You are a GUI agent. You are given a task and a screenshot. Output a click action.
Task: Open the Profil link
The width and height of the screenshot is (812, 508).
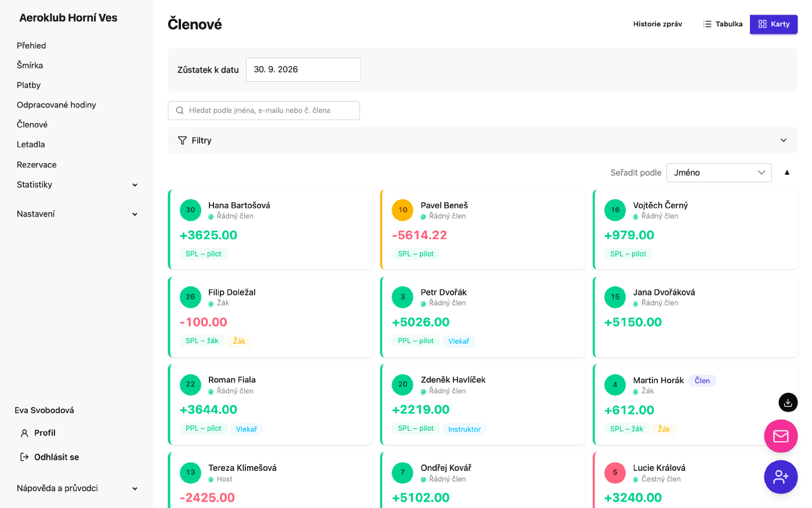click(x=45, y=433)
